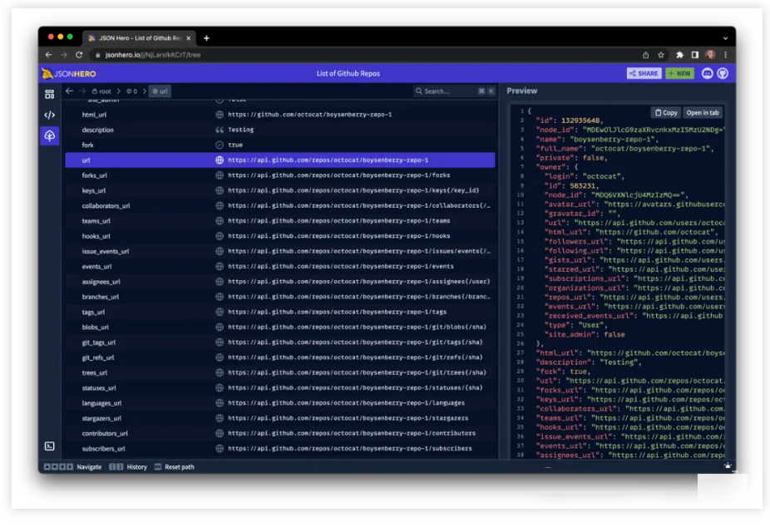Select the url breadcrumb segment
Viewport: 770px width, 532px height.
(160, 91)
